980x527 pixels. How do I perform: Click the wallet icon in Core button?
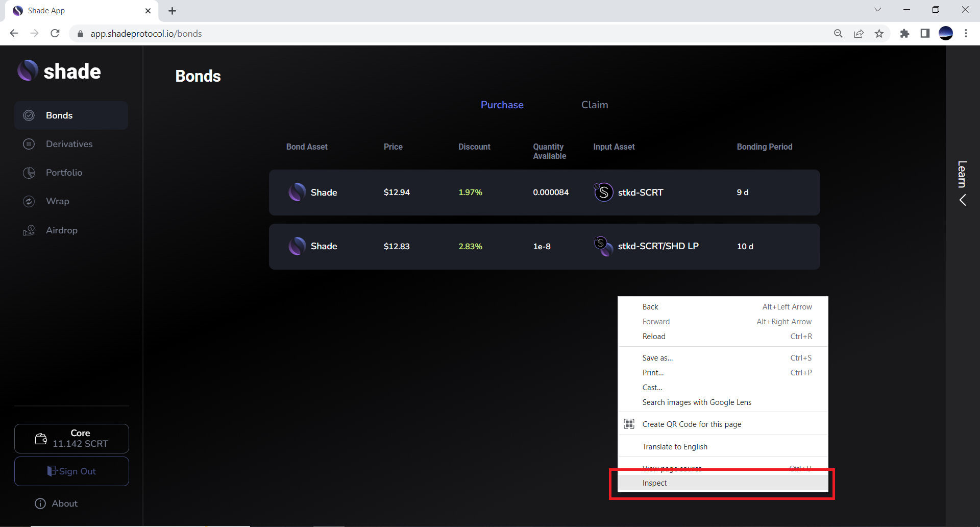pyautogui.click(x=41, y=439)
